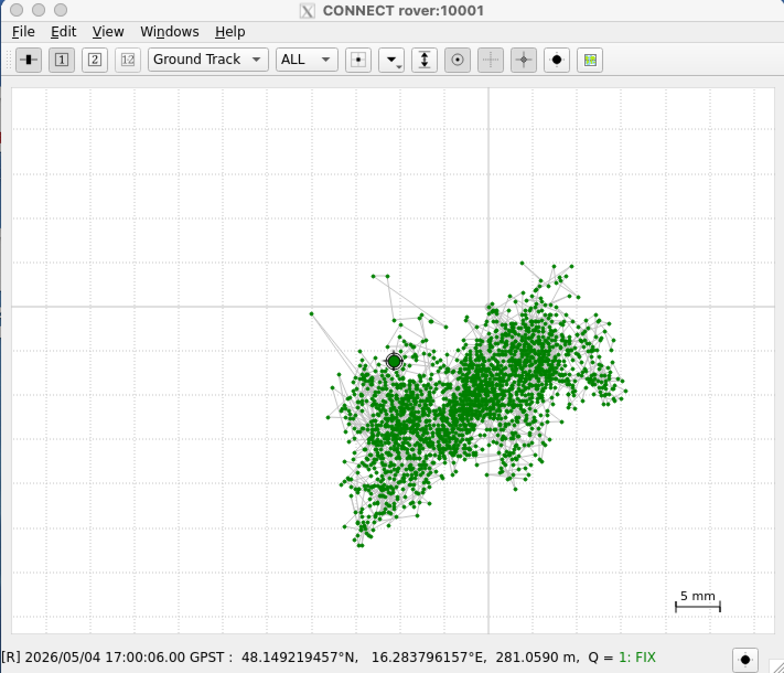
Task: Toggle the fix center crosshair icon
Action: pos(524,60)
